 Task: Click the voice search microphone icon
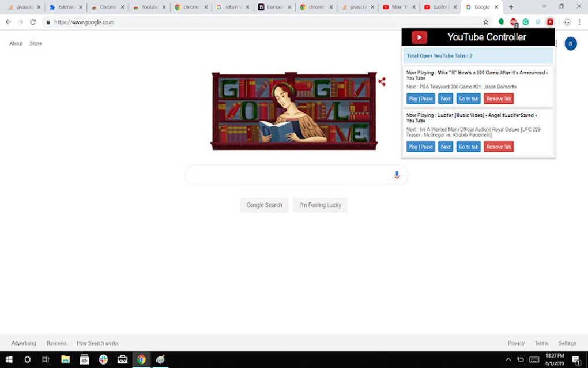pos(397,175)
